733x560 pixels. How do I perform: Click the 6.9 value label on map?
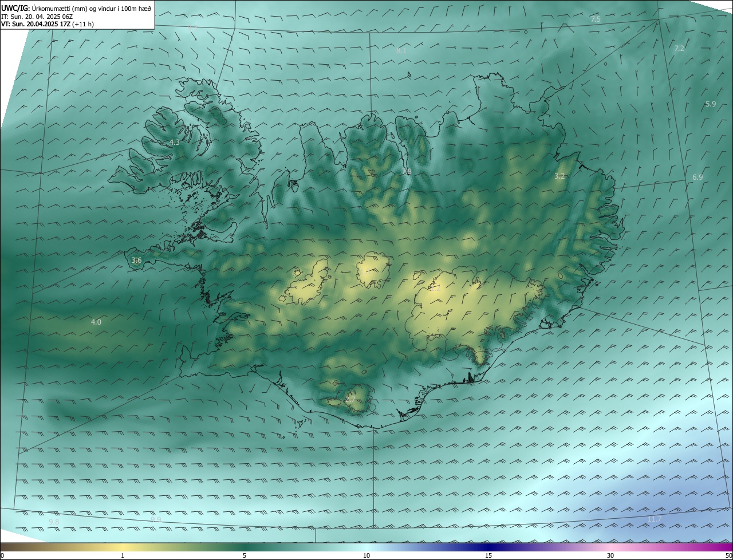(x=697, y=178)
